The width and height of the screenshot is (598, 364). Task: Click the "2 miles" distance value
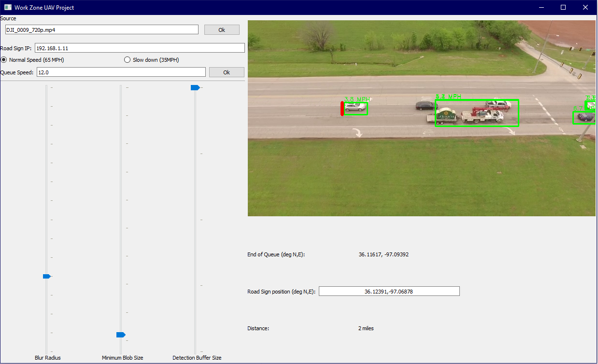click(x=366, y=328)
